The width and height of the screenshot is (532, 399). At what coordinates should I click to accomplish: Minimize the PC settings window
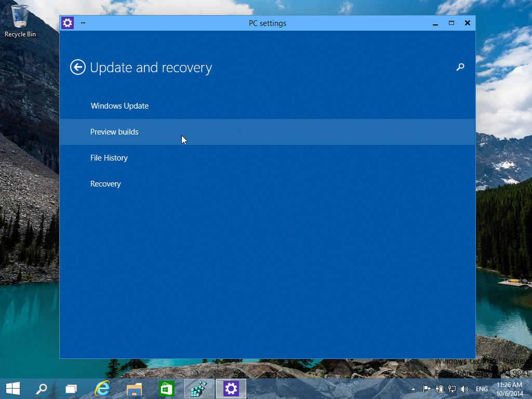click(x=435, y=23)
